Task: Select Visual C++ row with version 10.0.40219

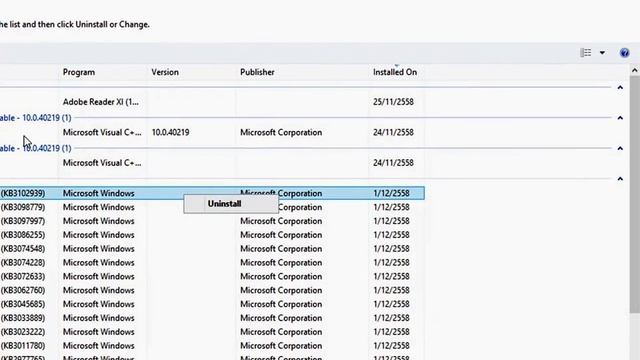Action: [x=212, y=132]
